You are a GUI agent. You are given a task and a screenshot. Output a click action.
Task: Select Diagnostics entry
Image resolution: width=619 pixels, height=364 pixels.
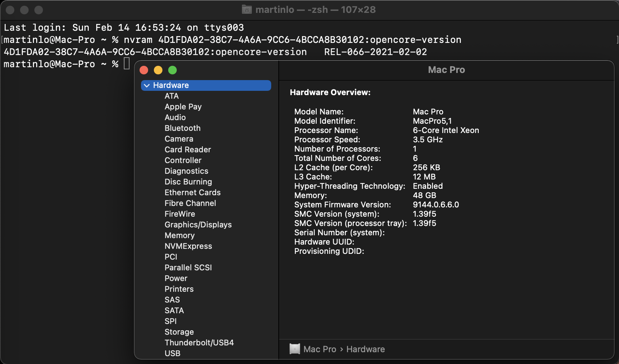click(186, 171)
